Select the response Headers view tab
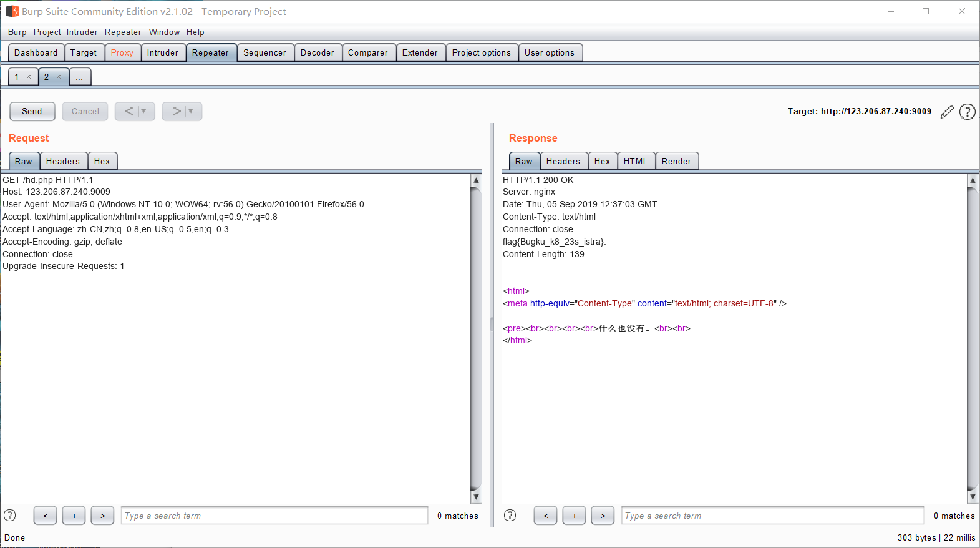 click(563, 161)
